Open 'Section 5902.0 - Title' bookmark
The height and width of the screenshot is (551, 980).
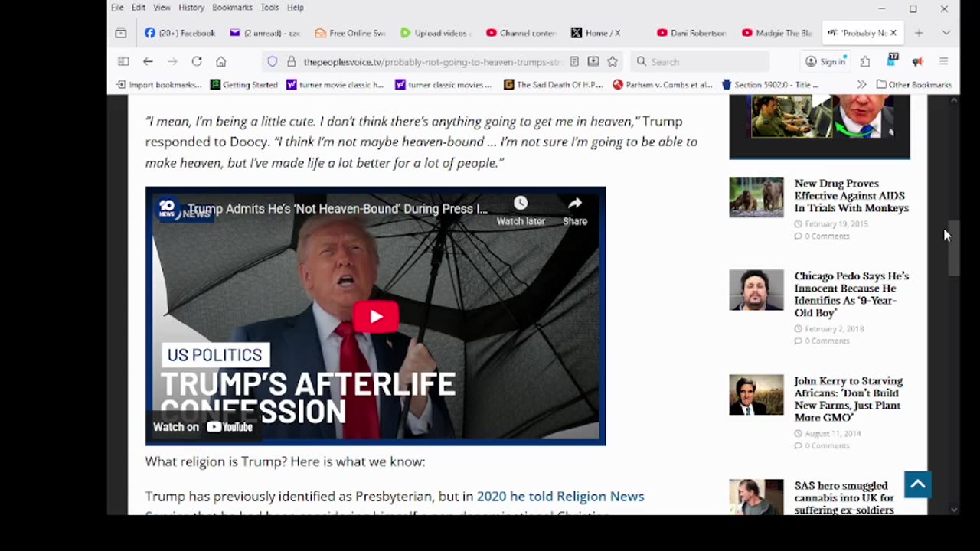tap(770, 85)
